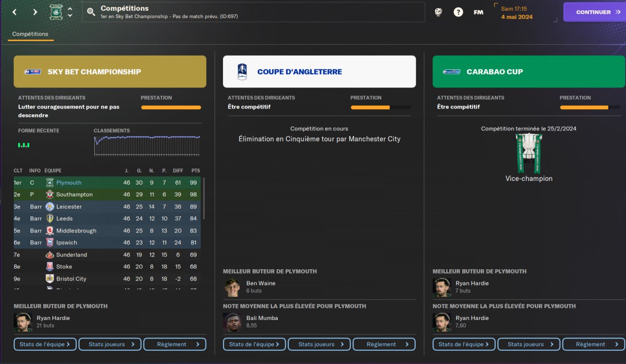
Task: Click the Classements league position graph
Action: click(x=147, y=146)
